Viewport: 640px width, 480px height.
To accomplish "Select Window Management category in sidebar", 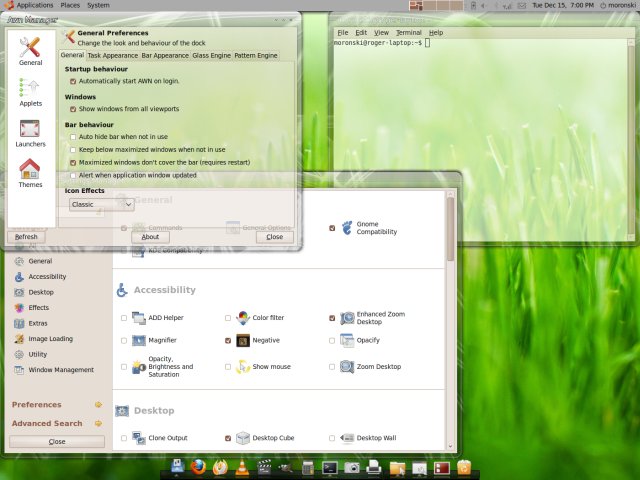I will click(x=60, y=370).
